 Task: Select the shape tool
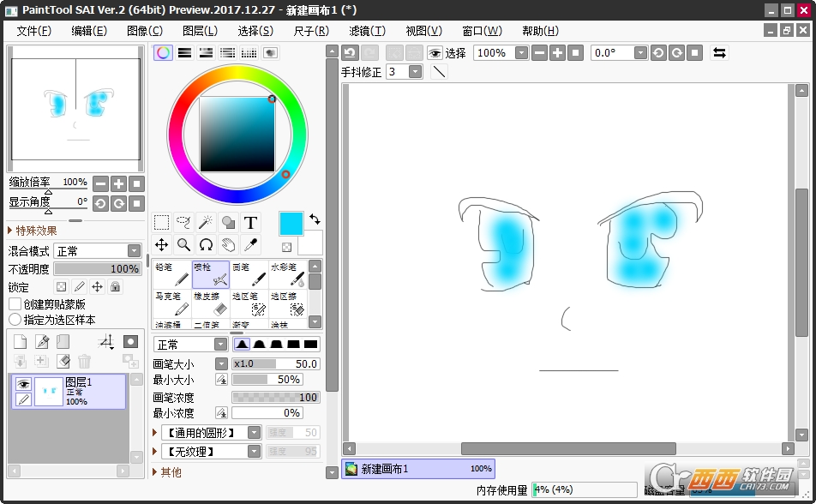tap(229, 223)
